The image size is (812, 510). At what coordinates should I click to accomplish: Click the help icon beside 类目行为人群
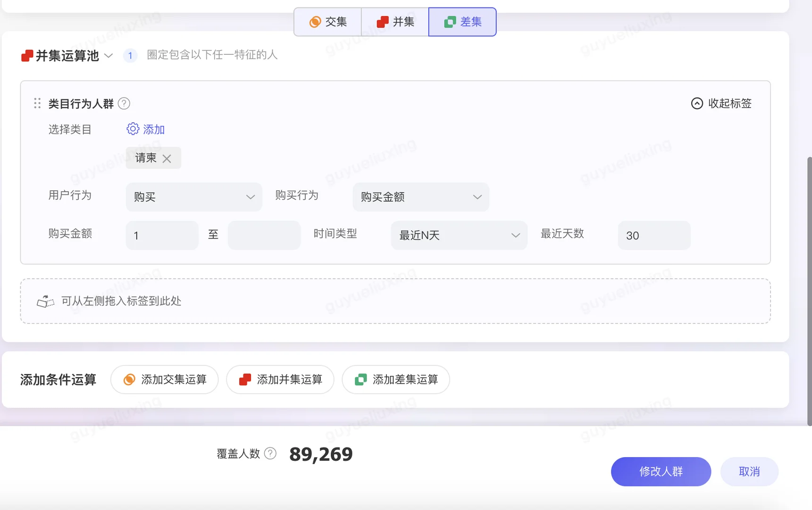124,103
